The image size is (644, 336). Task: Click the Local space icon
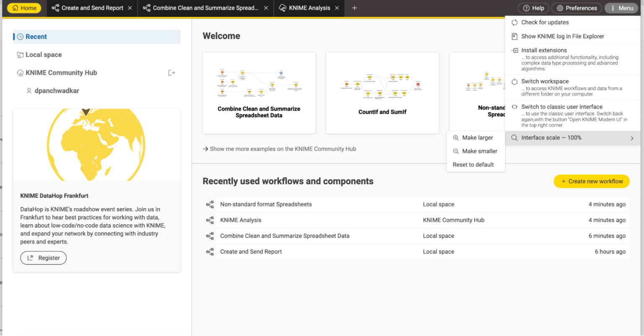(x=20, y=55)
